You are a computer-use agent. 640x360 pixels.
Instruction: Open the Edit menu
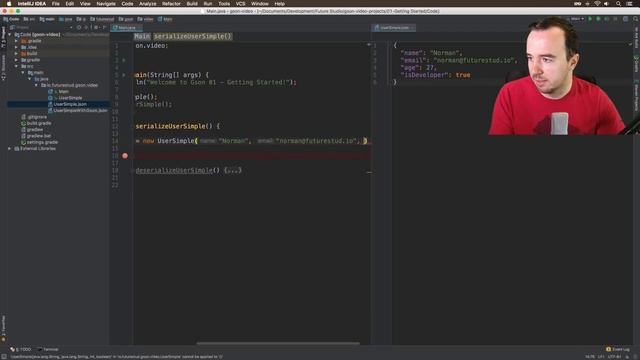pyautogui.click(x=70, y=4)
